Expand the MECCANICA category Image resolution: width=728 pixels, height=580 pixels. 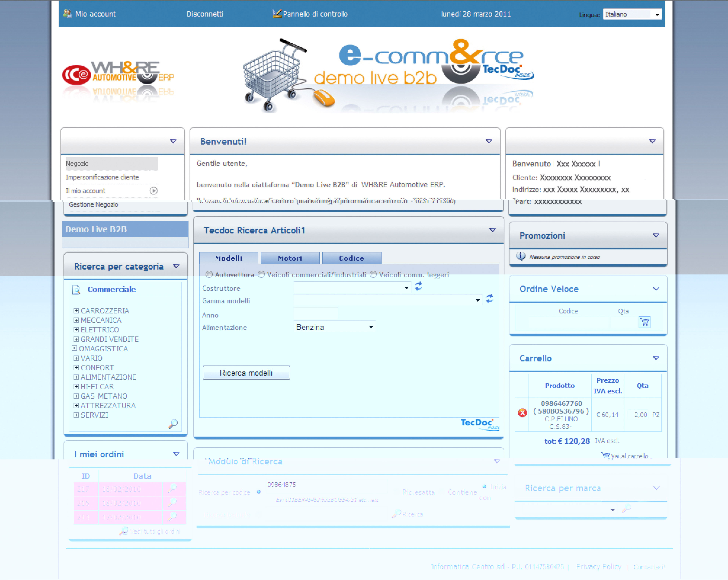coord(76,320)
